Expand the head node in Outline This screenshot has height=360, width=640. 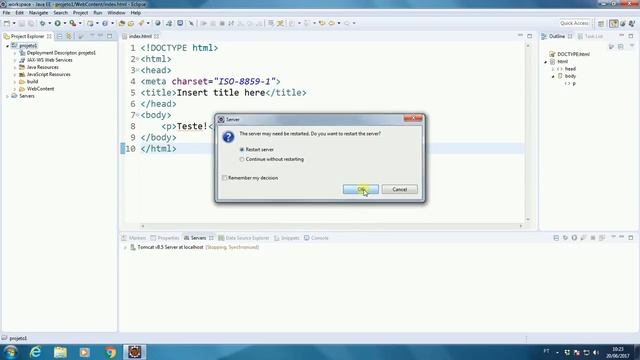coord(553,69)
